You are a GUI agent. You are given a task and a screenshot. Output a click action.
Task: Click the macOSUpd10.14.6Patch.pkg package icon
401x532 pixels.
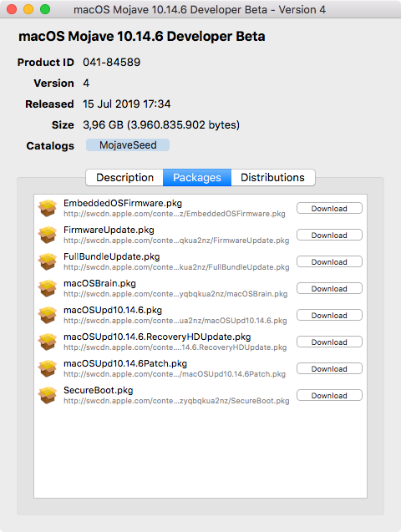47,369
